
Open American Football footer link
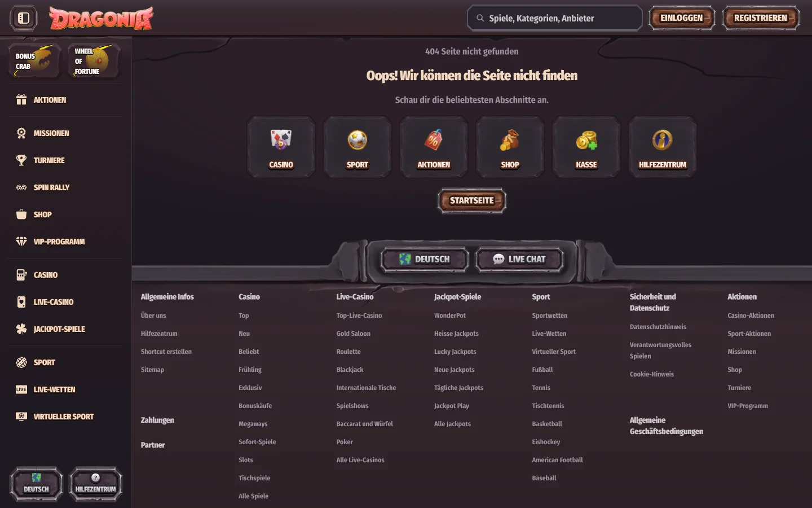coord(557,460)
